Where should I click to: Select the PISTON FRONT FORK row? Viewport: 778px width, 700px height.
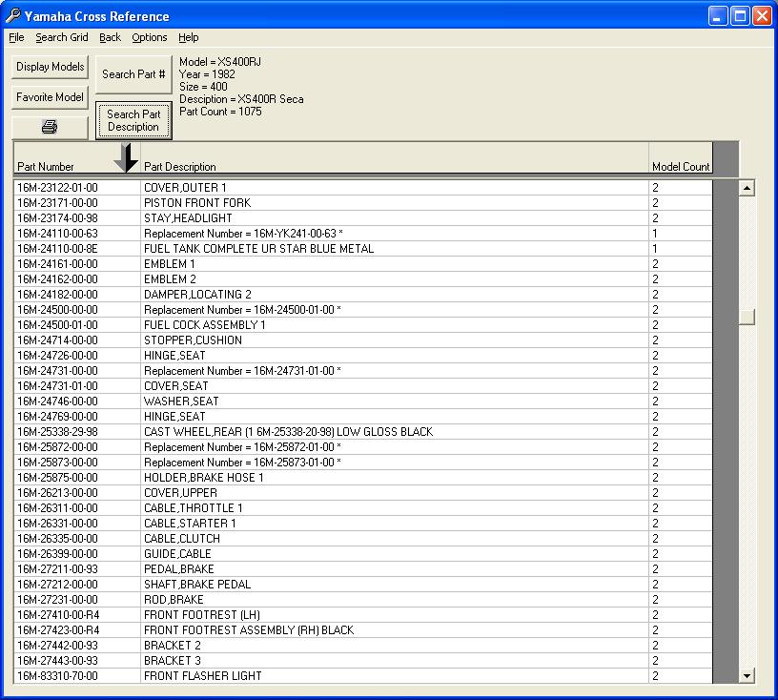pyautogui.click(x=362, y=202)
